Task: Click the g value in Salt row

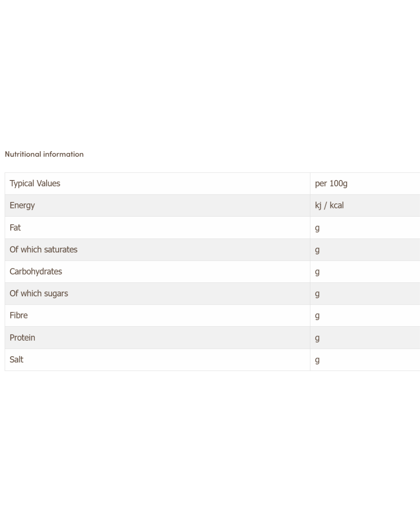Action: [317, 360]
